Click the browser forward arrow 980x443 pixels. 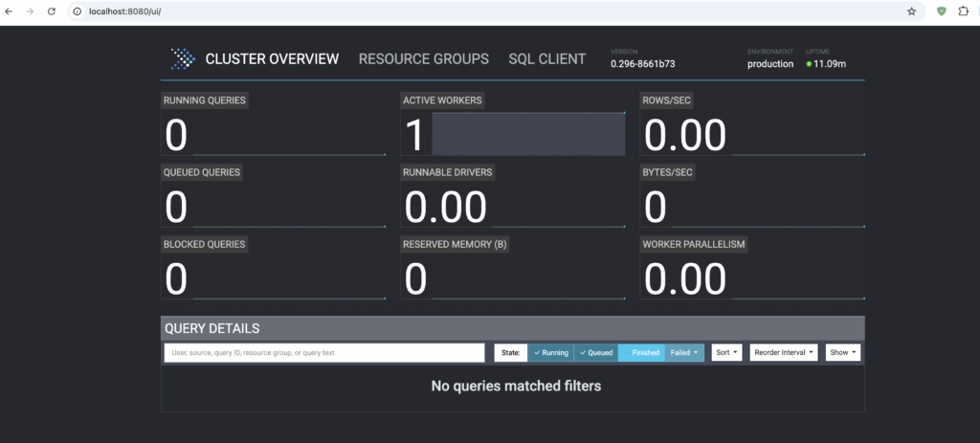click(x=31, y=11)
